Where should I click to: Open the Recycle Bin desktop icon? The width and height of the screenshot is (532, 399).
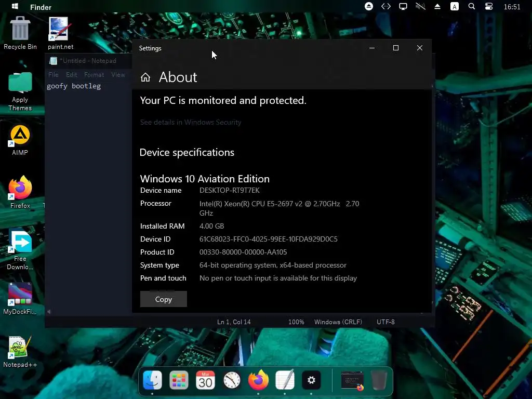pyautogui.click(x=20, y=33)
